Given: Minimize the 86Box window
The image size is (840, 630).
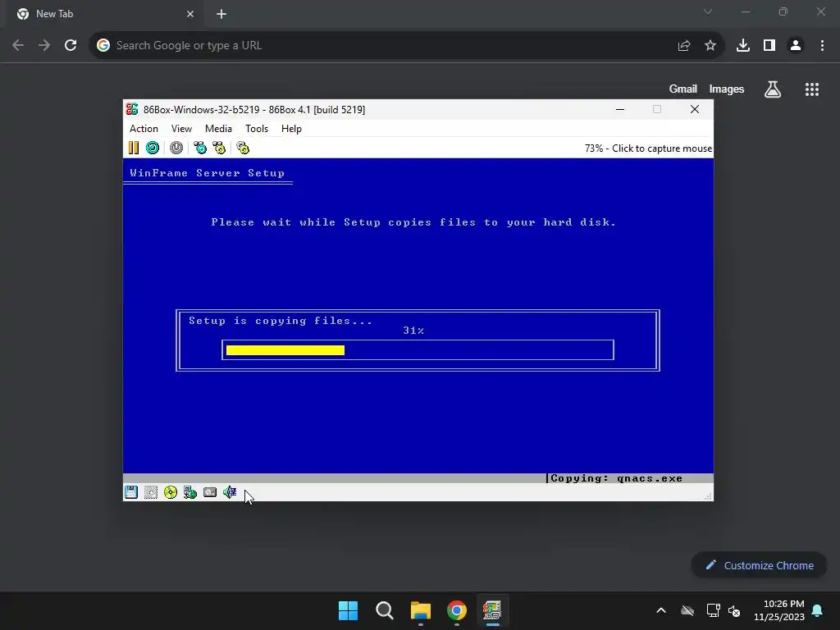Looking at the screenshot, I should (620, 109).
